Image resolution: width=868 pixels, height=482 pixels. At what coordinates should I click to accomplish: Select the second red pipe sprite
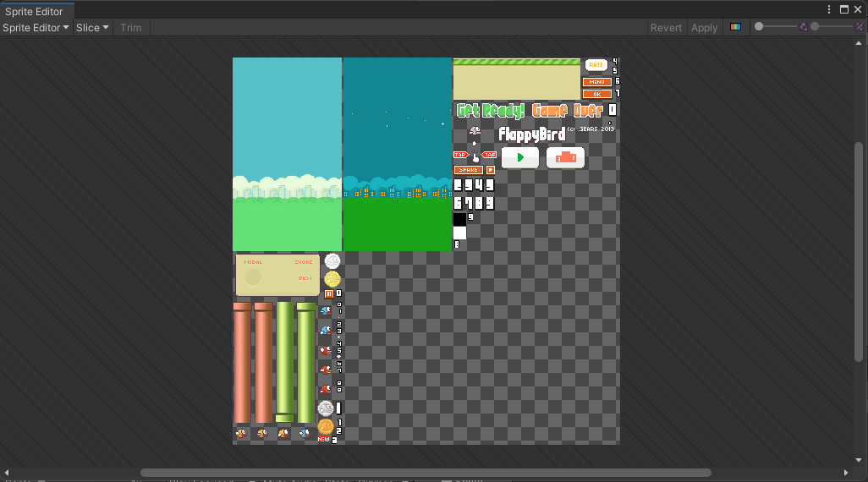point(263,363)
